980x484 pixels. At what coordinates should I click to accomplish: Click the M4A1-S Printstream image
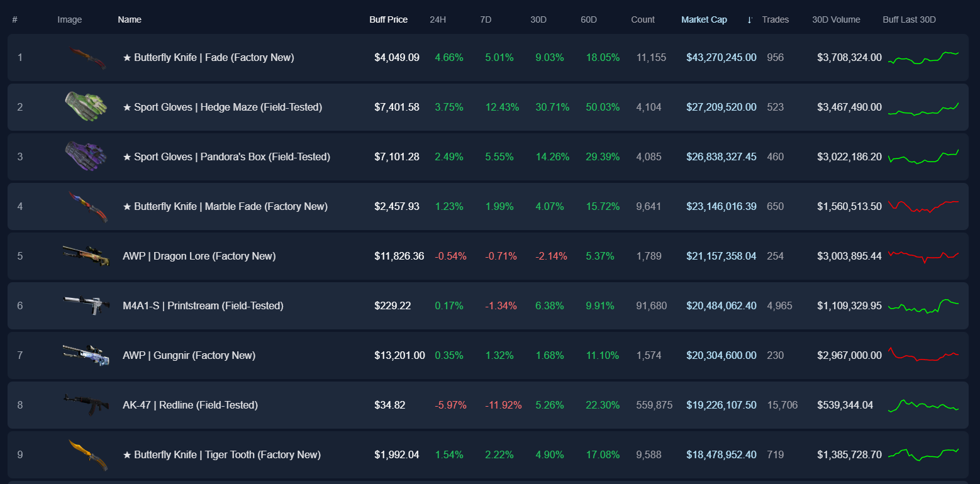pyautogui.click(x=86, y=305)
